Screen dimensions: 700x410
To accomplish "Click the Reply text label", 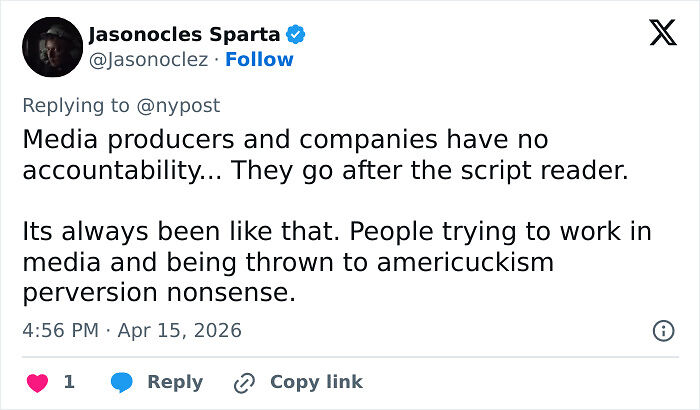I will click(175, 382).
